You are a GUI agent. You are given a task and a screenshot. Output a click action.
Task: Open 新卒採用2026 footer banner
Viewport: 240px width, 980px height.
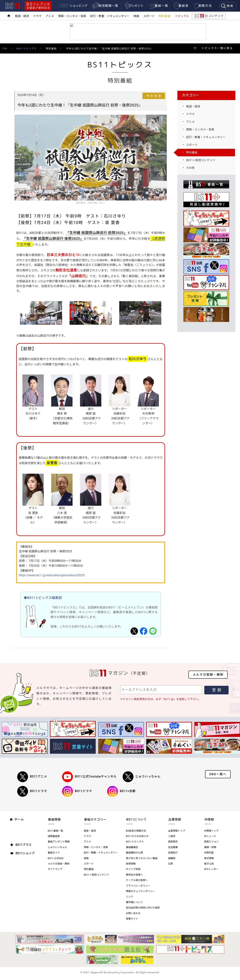(25, 729)
